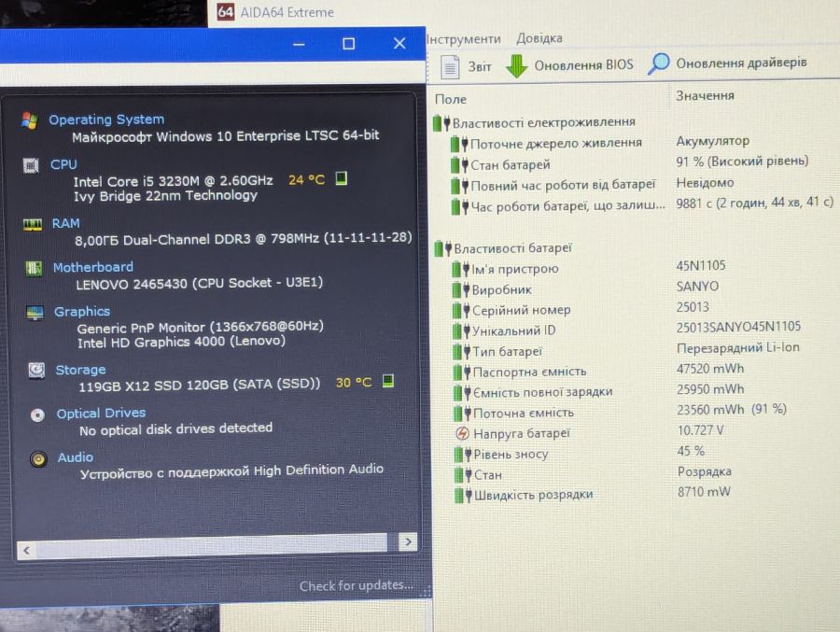Open the Graphics section link
The image size is (840, 632).
click(81, 312)
